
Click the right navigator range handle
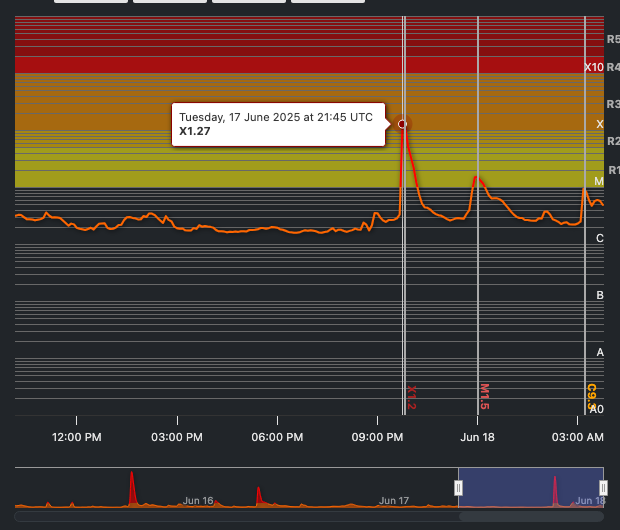603,487
